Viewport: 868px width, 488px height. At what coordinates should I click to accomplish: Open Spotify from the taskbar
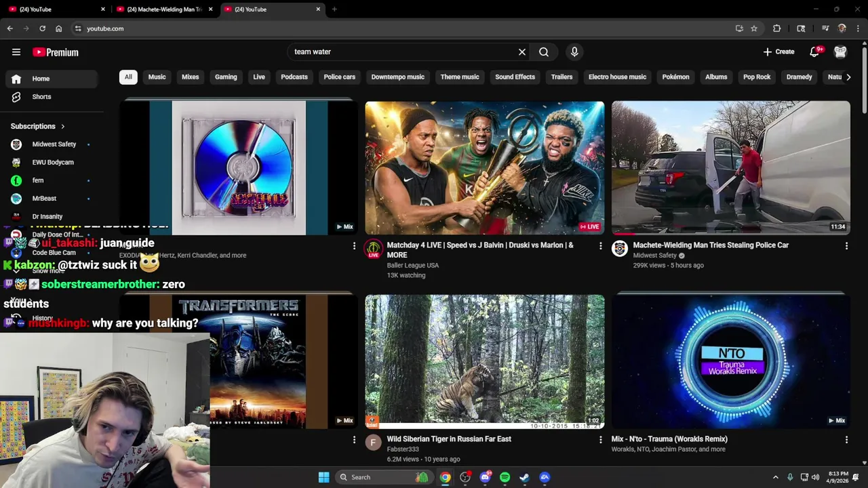click(x=505, y=477)
